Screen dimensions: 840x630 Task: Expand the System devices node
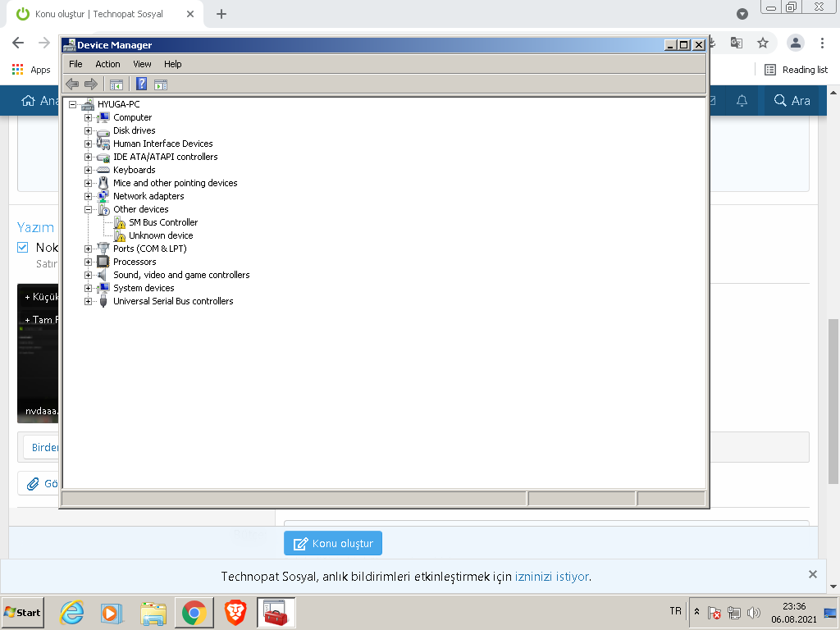point(88,288)
